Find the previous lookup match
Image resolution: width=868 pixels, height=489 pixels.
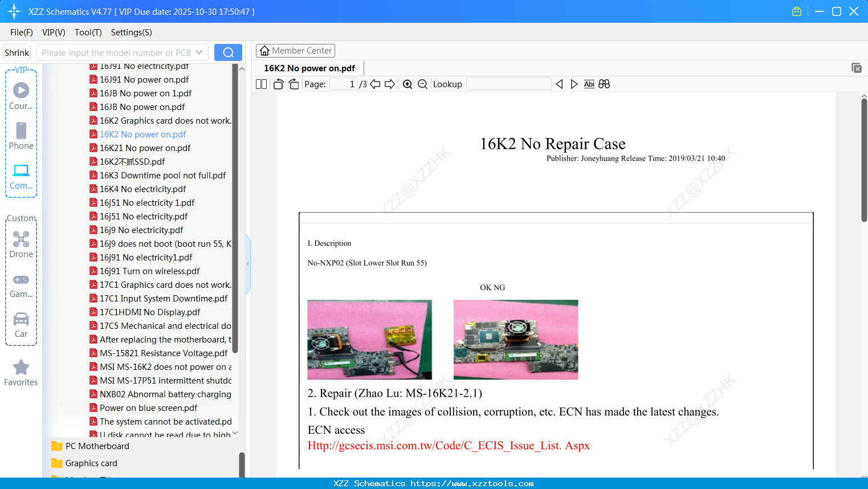pyautogui.click(x=559, y=84)
